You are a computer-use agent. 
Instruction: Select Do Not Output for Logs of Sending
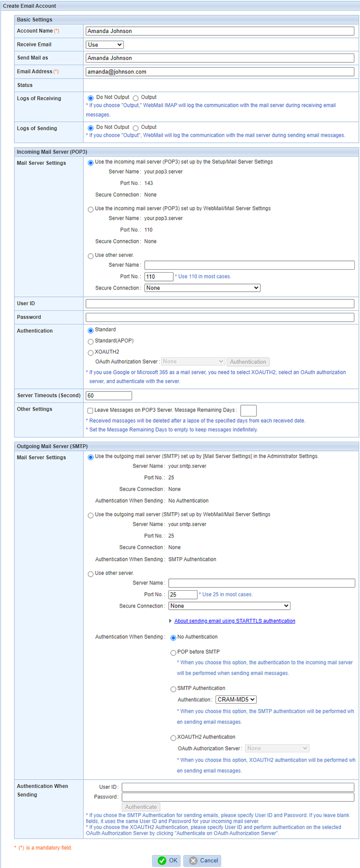coord(91,128)
